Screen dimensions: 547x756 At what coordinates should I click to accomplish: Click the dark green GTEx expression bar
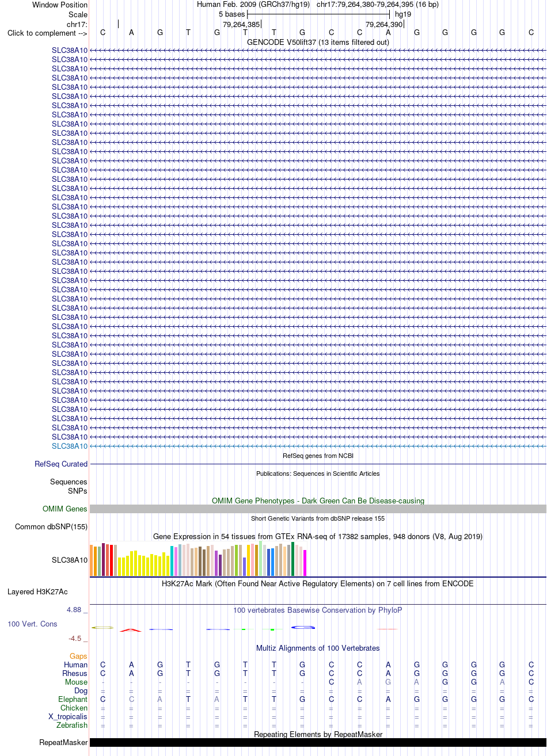tap(293, 559)
